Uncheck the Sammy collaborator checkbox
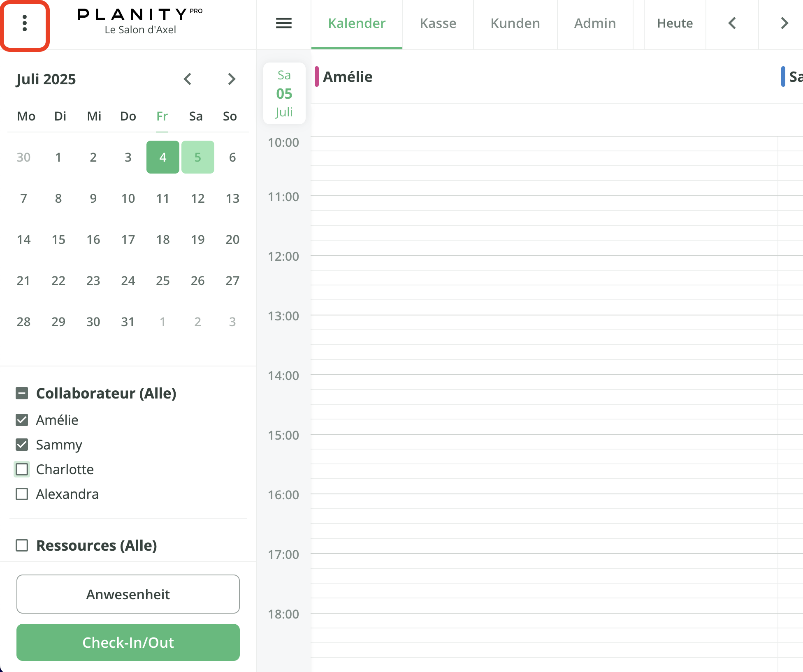The height and width of the screenshot is (672, 803). click(22, 445)
